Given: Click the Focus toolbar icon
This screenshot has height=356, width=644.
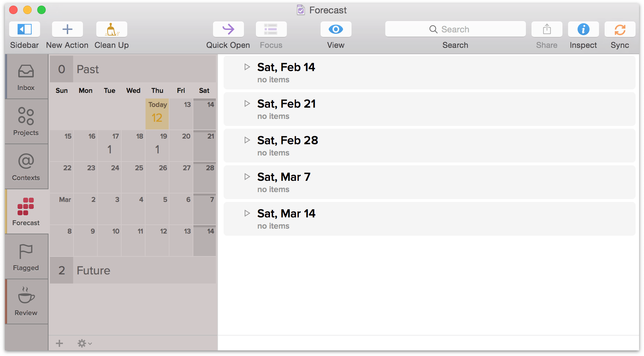Looking at the screenshot, I should point(271,29).
